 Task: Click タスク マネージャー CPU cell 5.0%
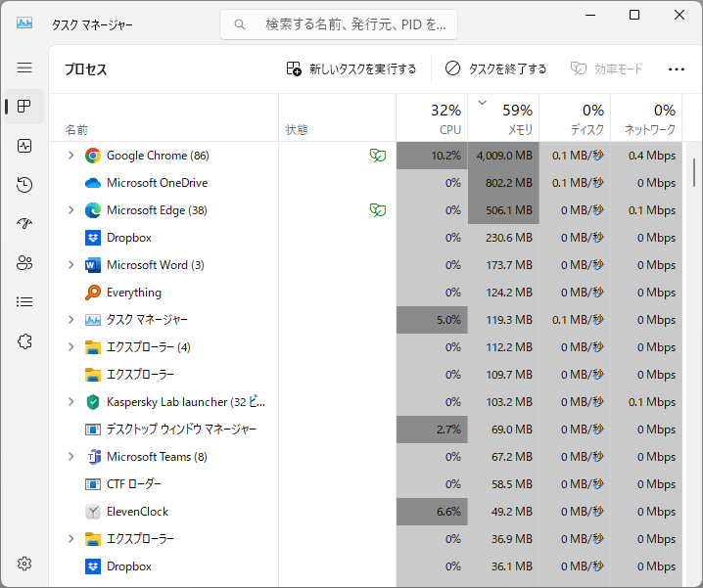[x=432, y=320]
